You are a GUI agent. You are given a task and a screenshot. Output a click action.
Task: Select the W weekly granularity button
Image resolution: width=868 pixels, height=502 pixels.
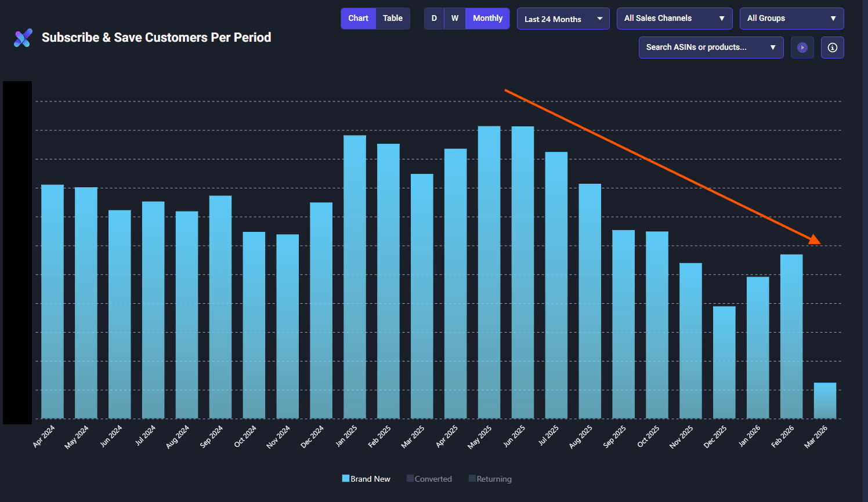click(x=455, y=18)
